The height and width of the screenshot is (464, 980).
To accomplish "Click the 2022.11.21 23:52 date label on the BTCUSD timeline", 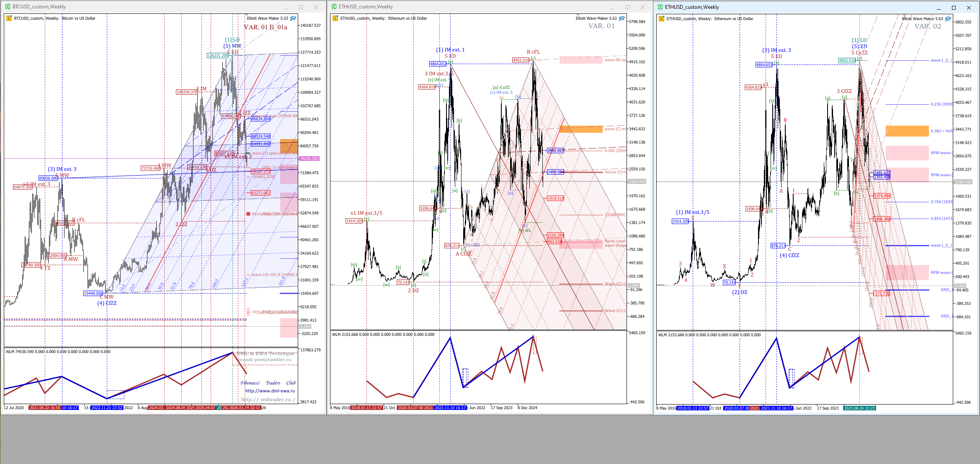I will 107,408.
